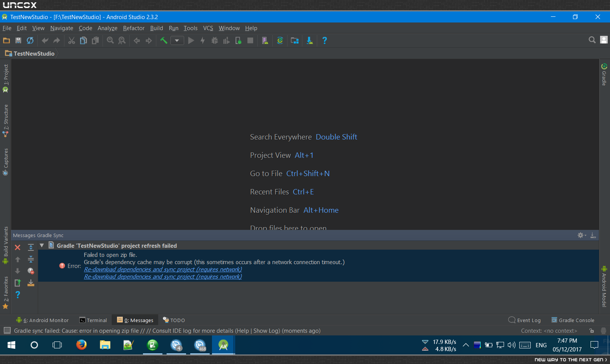
Task: Toggle the Hide Warnings filter icon
Action: coord(31,271)
